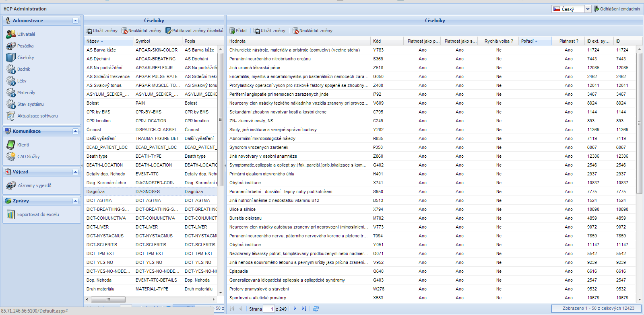Go to previous page in pager

click(240, 309)
